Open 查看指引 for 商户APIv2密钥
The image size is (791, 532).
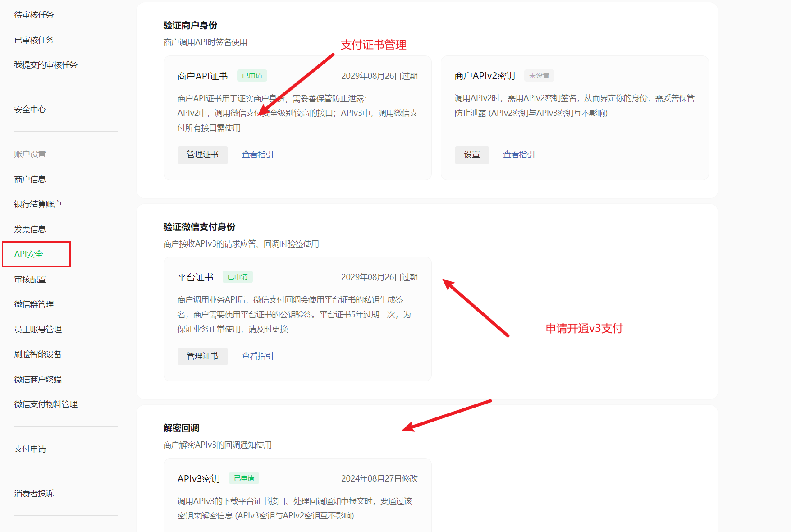tap(519, 155)
